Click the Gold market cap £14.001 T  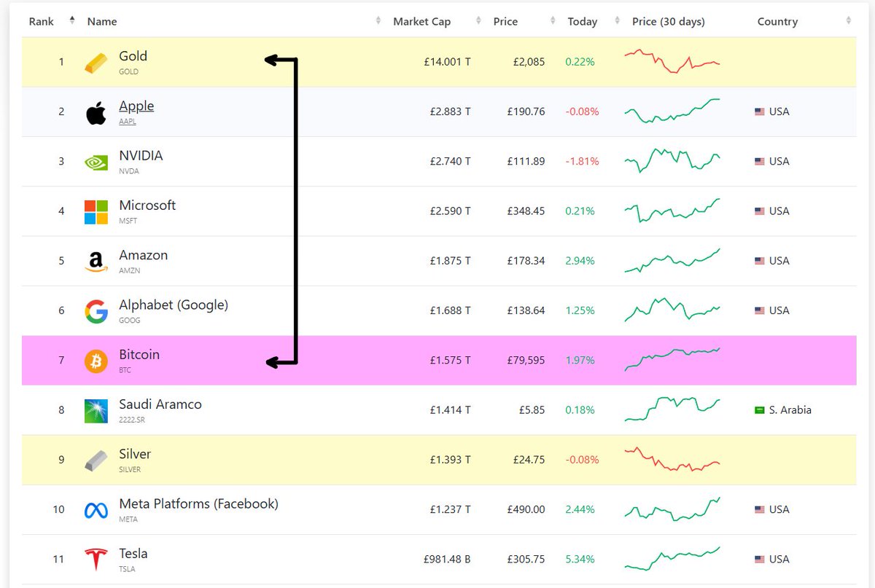pos(447,62)
